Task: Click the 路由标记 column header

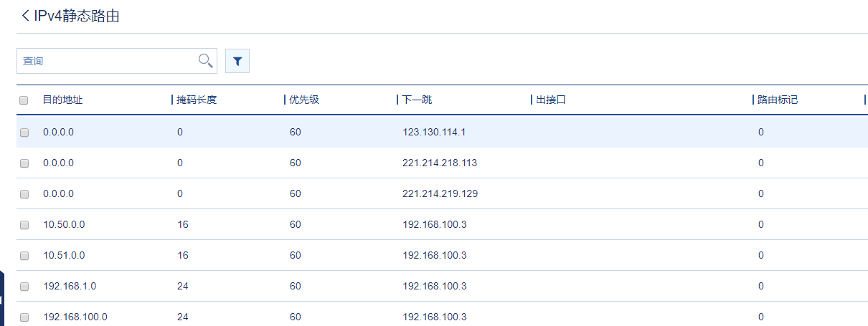Action: tap(778, 100)
